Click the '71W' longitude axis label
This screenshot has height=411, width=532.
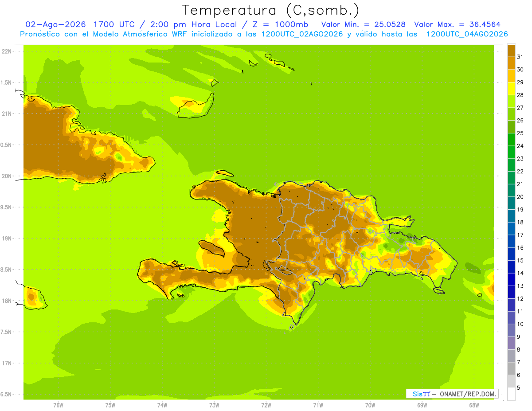tap(318, 405)
